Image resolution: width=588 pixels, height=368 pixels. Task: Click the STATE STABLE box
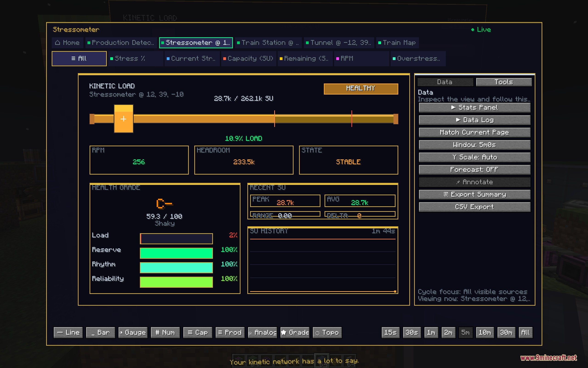pyautogui.click(x=348, y=160)
